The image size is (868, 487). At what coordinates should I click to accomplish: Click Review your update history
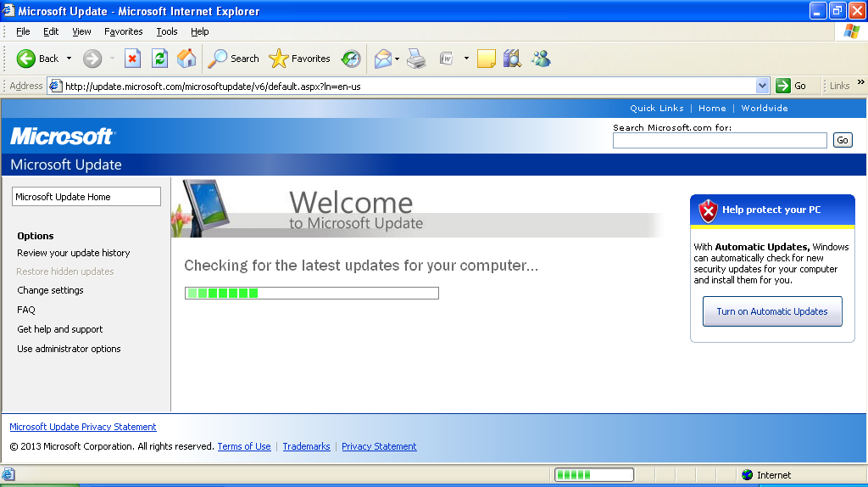tap(74, 253)
